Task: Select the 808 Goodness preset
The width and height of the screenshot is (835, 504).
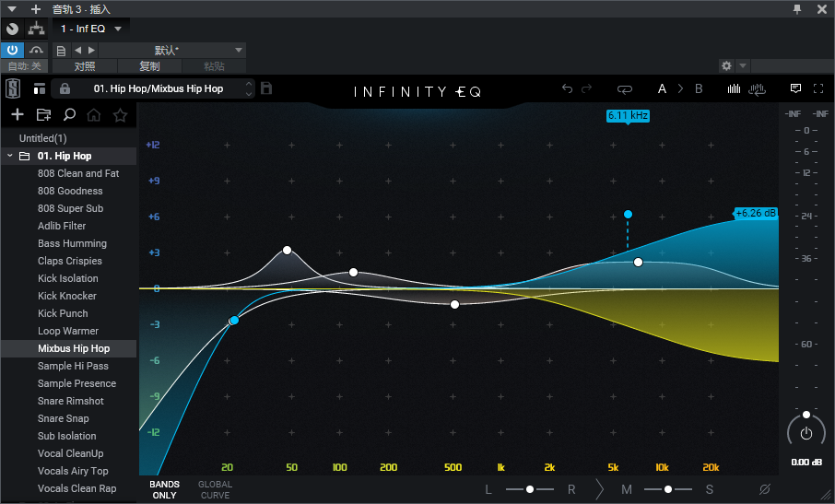Action: pos(70,191)
